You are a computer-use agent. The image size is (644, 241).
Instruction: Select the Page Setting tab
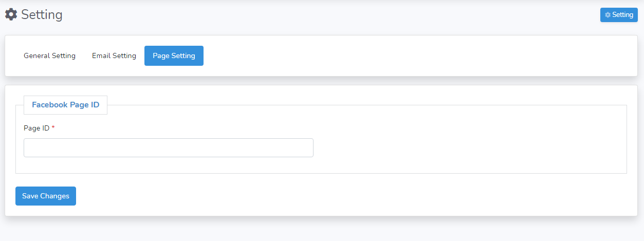pos(174,56)
